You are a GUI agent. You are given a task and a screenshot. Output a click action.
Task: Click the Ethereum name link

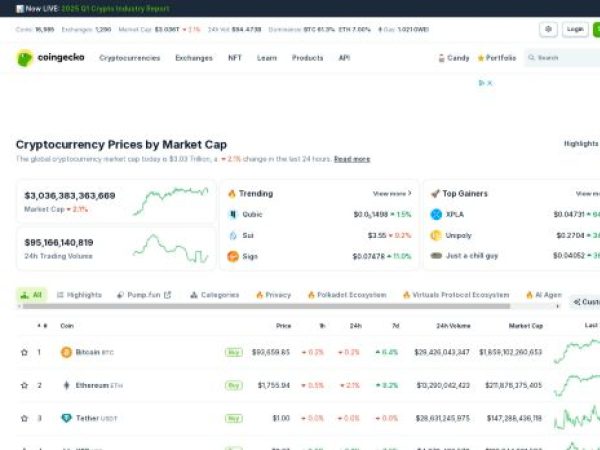point(92,385)
